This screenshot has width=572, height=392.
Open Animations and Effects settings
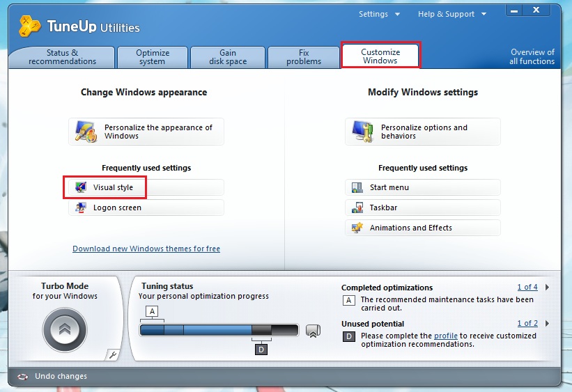tap(423, 228)
